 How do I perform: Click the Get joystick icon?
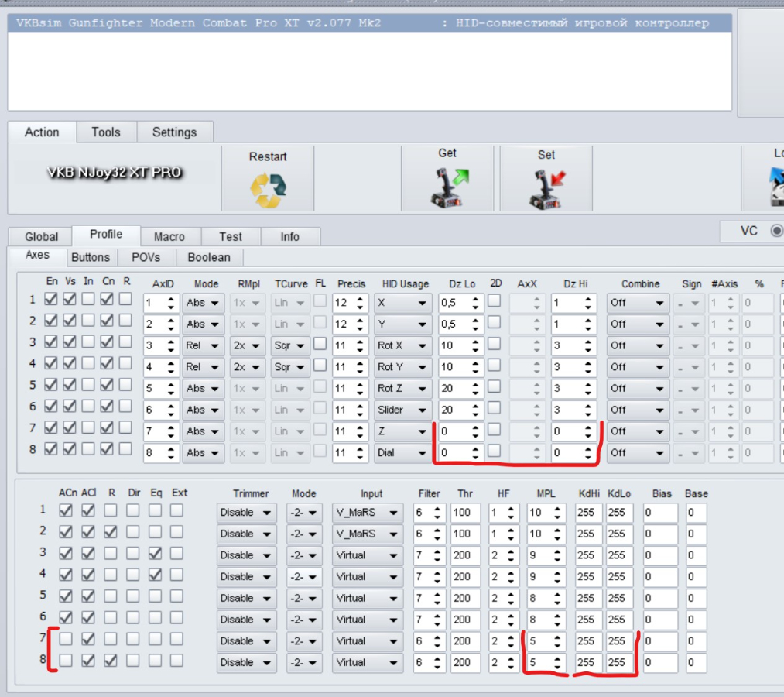[447, 190]
